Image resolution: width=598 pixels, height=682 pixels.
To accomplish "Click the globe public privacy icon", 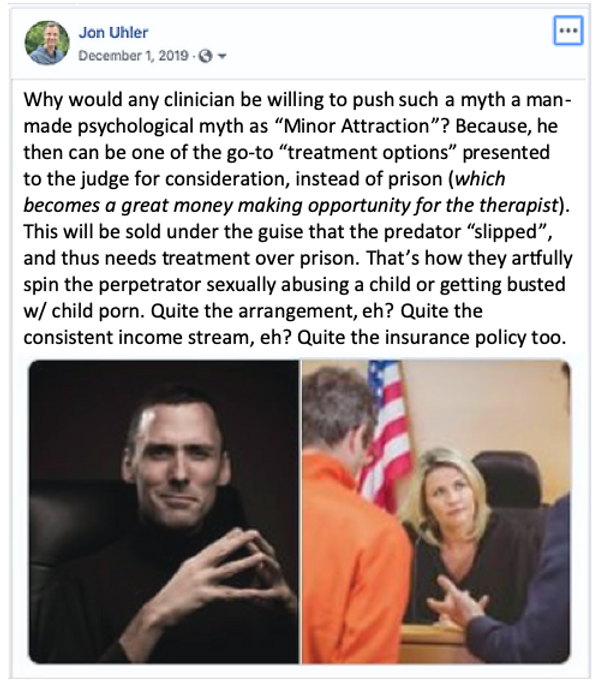I will tap(205, 56).
